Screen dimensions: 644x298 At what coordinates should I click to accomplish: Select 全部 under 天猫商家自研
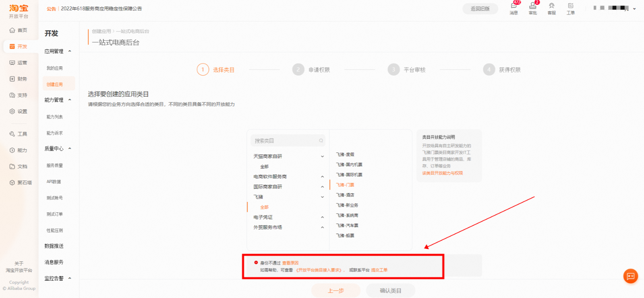[264, 166]
